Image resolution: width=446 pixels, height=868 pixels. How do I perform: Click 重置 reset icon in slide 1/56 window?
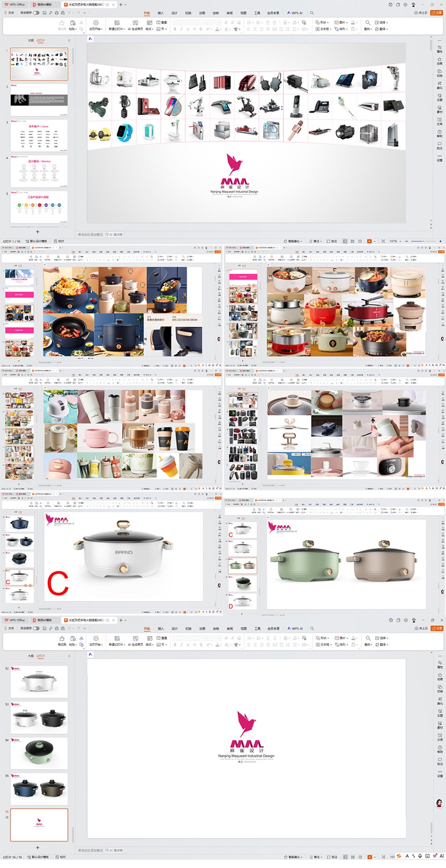[162, 23]
